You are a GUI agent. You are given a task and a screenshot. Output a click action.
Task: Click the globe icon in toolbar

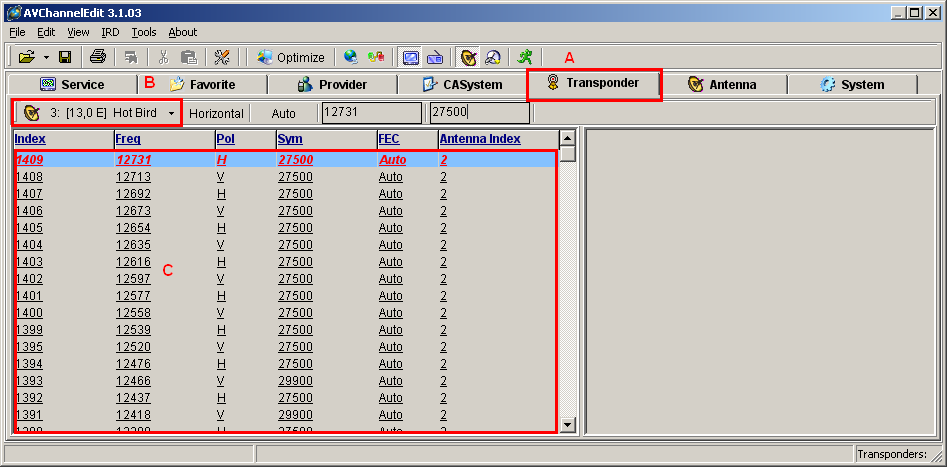[351, 57]
